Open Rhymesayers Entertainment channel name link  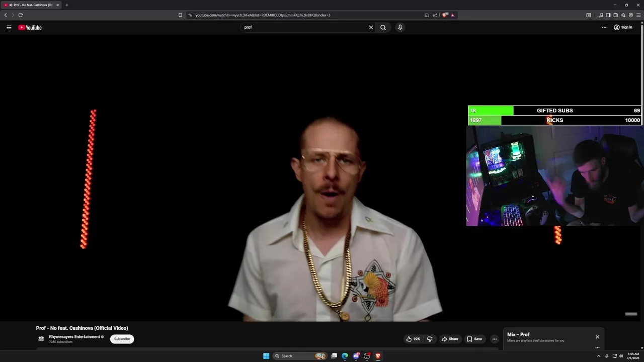(x=74, y=337)
